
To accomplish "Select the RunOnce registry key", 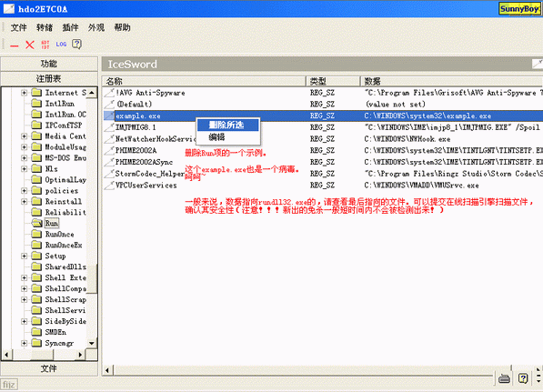I will pyautogui.click(x=59, y=234).
